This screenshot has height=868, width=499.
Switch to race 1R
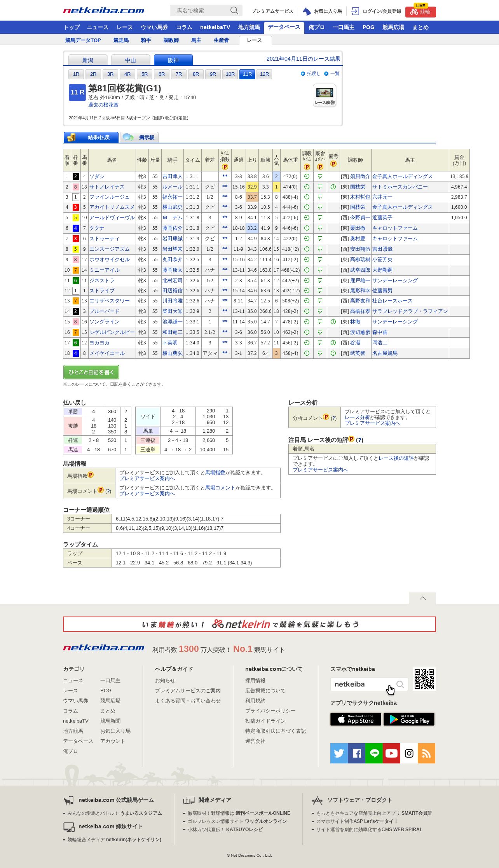pyautogui.click(x=76, y=74)
